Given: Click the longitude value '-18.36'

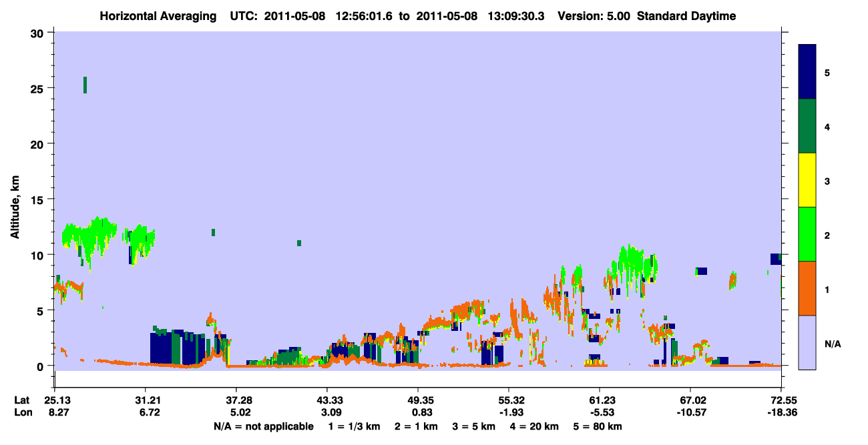Looking at the screenshot, I should pyautogui.click(x=781, y=413).
